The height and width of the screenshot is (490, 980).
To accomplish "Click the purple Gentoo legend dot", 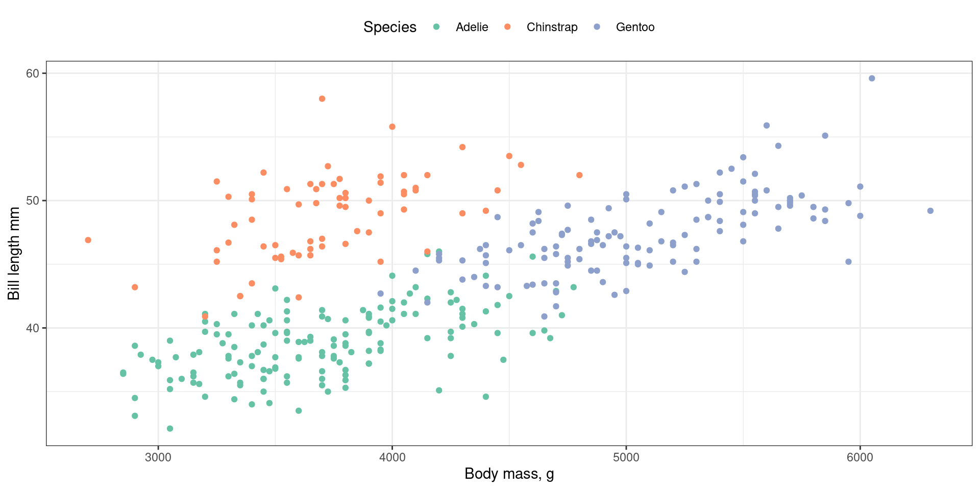I will coord(597,27).
